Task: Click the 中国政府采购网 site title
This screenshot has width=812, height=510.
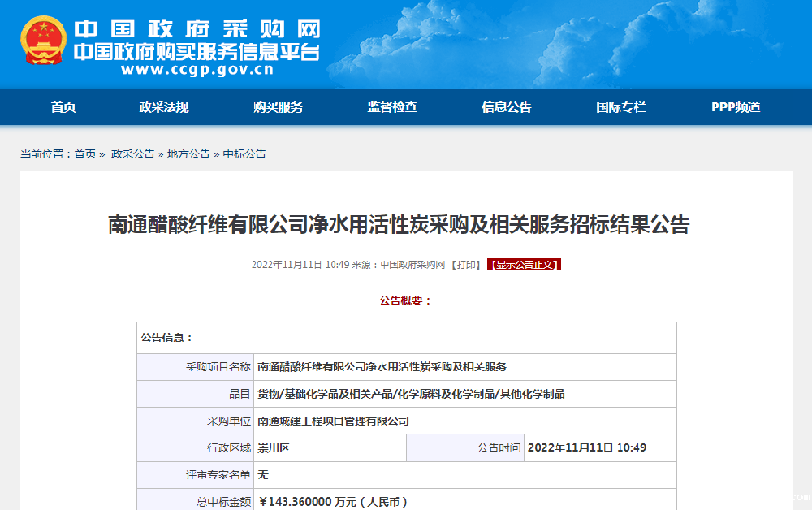Action: pyautogui.click(x=197, y=29)
